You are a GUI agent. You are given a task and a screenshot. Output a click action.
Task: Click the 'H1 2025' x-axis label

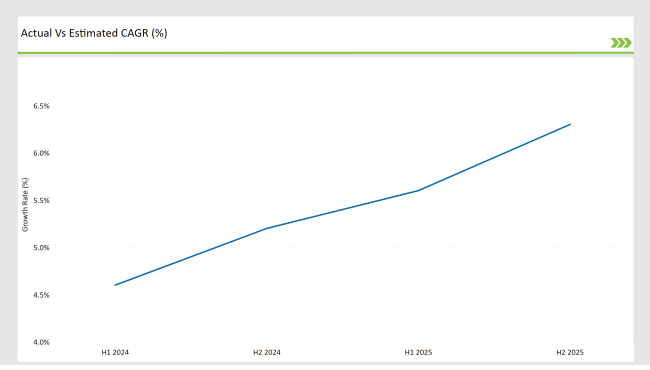pos(418,353)
